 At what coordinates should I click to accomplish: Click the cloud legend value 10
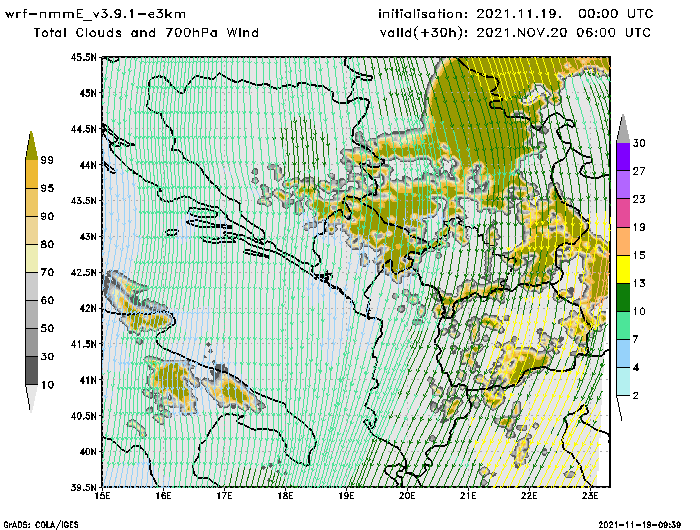[47, 384]
